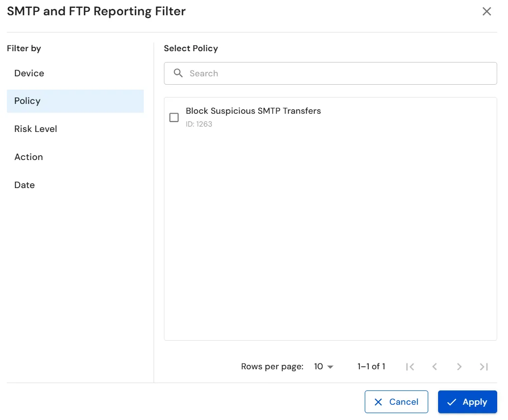Jump to last page of policies
Viewport: 508px width, 420px height.
pyautogui.click(x=484, y=366)
